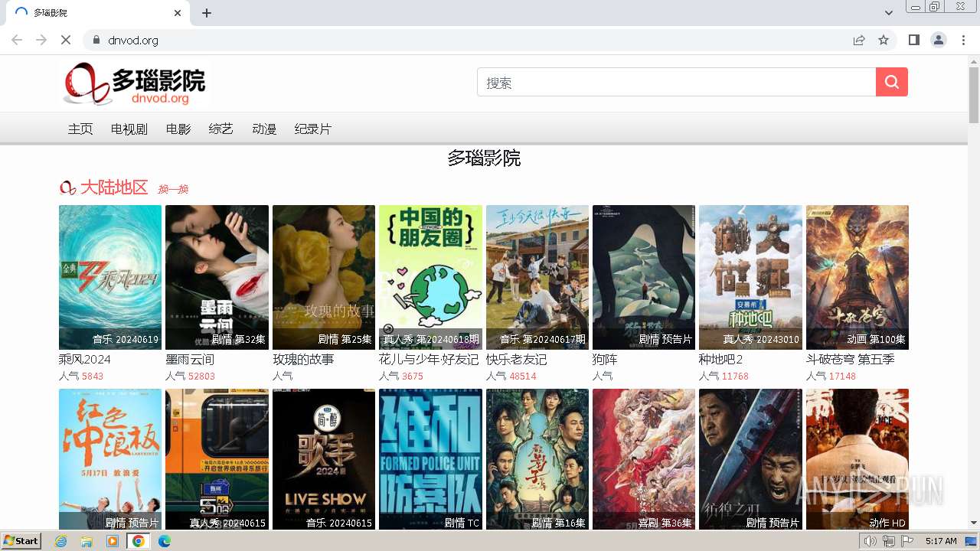Open the 斗破苍穹 第五季 poster
The width and height of the screenshot is (980, 551).
(x=857, y=277)
